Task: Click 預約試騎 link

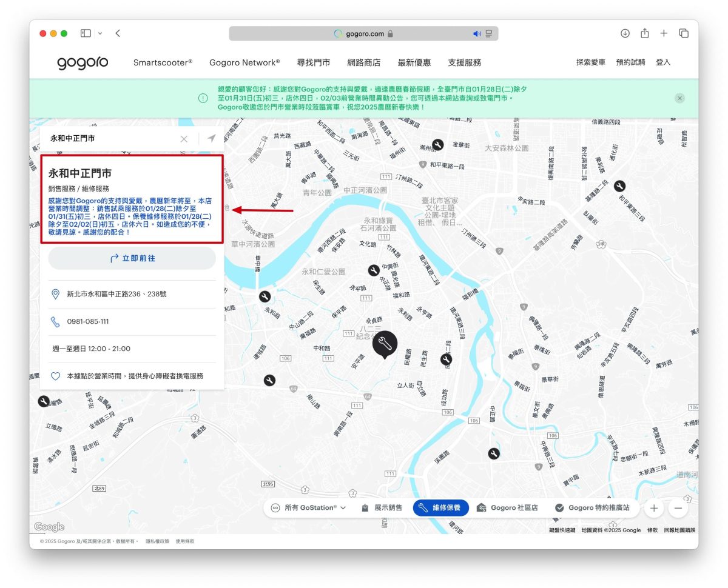Action: (630, 62)
